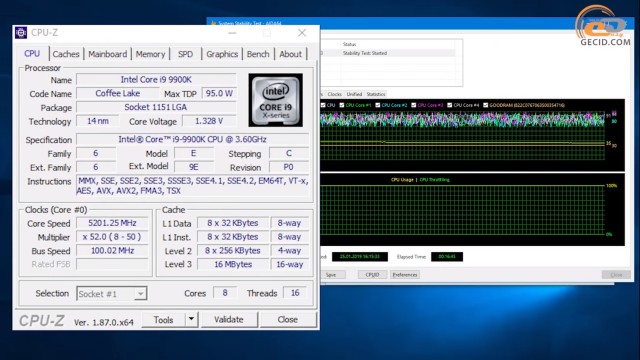The image size is (640, 360).
Task: Switch to the Caches tab
Action: pyautogui.click(x=66, y=54)
